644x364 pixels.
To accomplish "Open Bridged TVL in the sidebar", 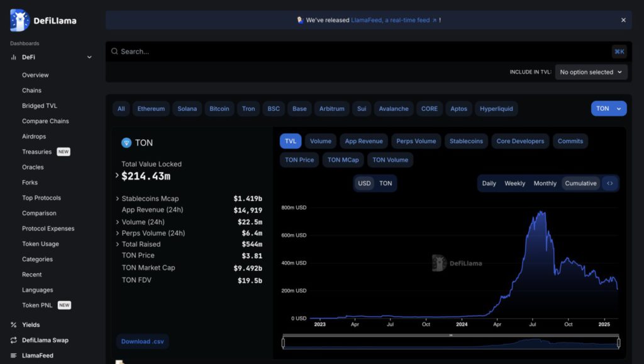I will (40, 106).
